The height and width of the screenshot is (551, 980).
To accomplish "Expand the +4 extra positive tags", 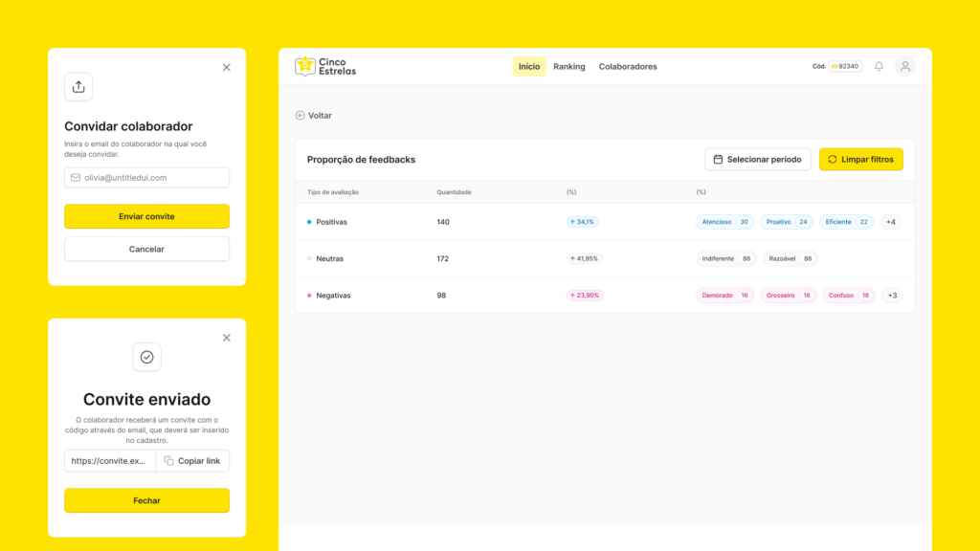I will coord(890,222).
